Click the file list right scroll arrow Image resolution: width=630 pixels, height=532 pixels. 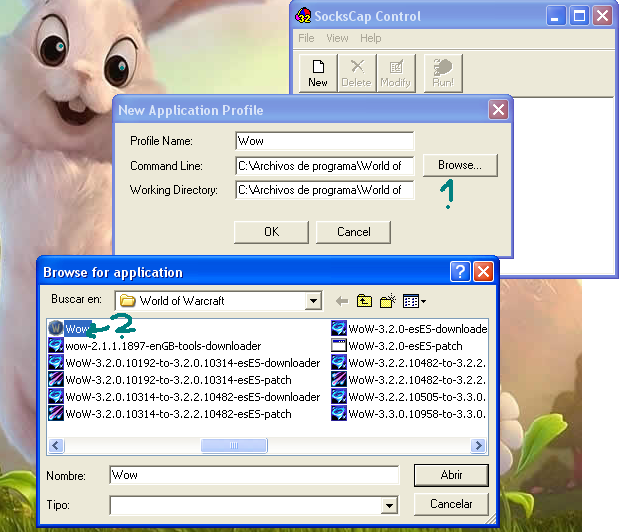click(479, 446)
